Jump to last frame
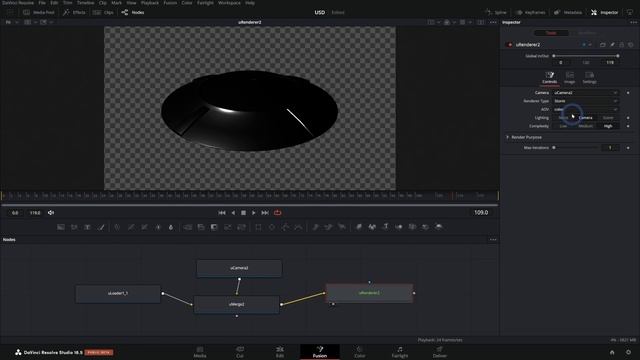 click(x=265, y=213)
